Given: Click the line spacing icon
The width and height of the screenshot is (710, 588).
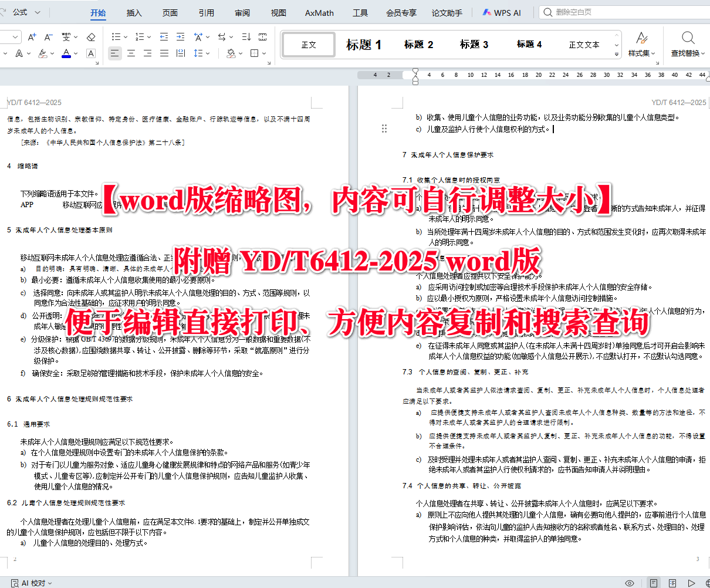Looking at the screenshot, I should pyautogui.click(x=198, y=53).
